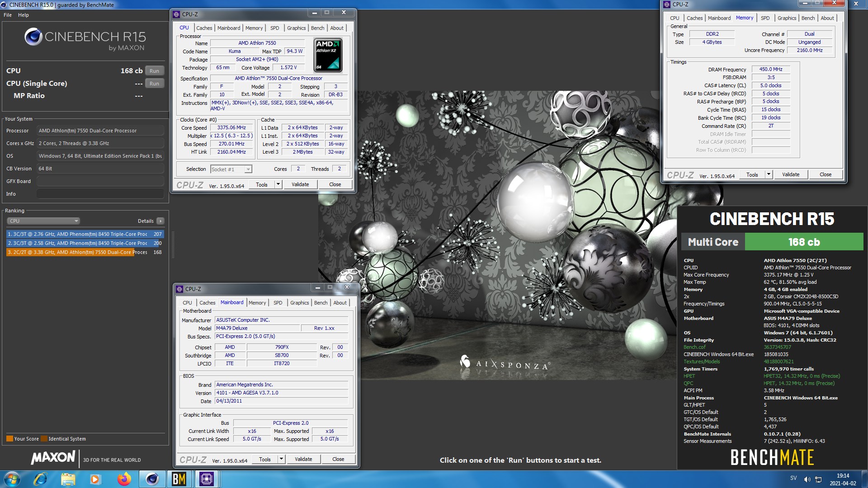Viewport: 868px width, 488px height.
Task: Switch to Graphics tab in CPU-Z Mainboard window
Action: pyautogui.click(x=300, y=303)
